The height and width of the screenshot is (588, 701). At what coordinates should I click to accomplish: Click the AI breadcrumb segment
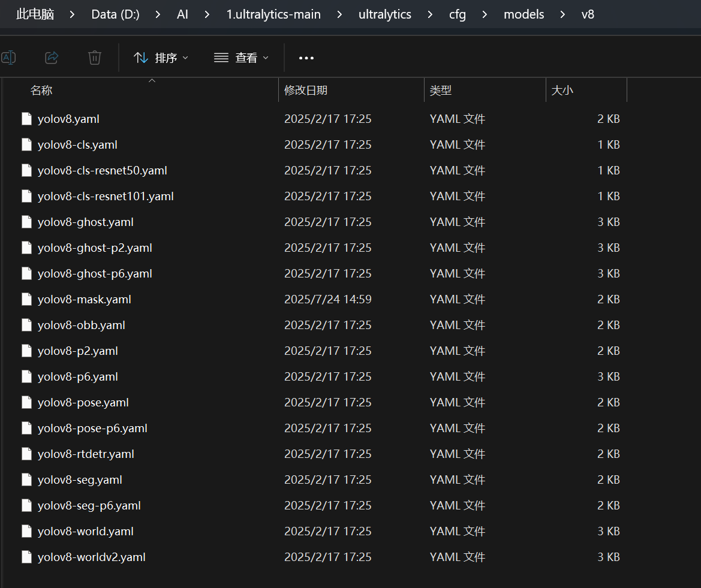pos(182,14)
